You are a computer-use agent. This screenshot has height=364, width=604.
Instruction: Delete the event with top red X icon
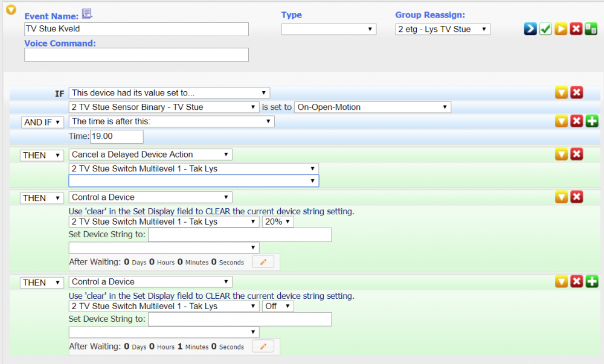576,29
